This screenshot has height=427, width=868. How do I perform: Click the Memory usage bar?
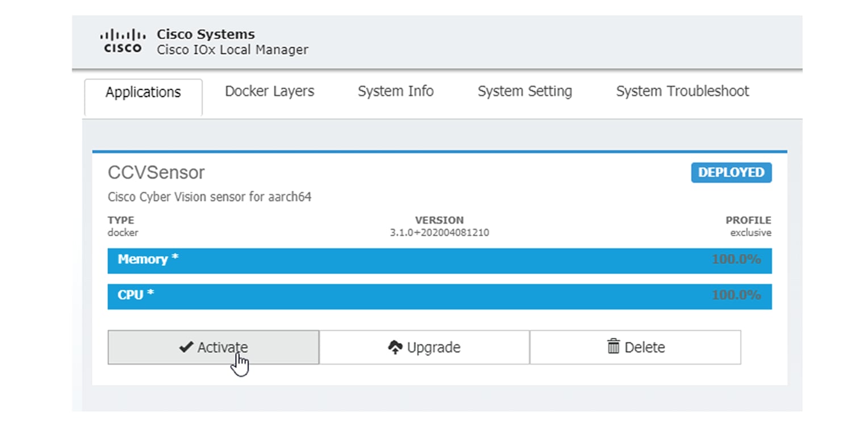click(440, 261)
